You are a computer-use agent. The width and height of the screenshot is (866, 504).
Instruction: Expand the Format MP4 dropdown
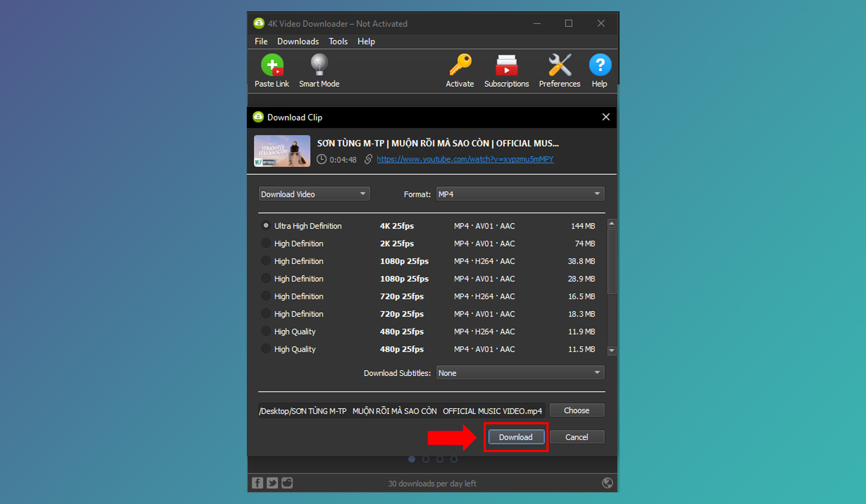click(520, 194)
